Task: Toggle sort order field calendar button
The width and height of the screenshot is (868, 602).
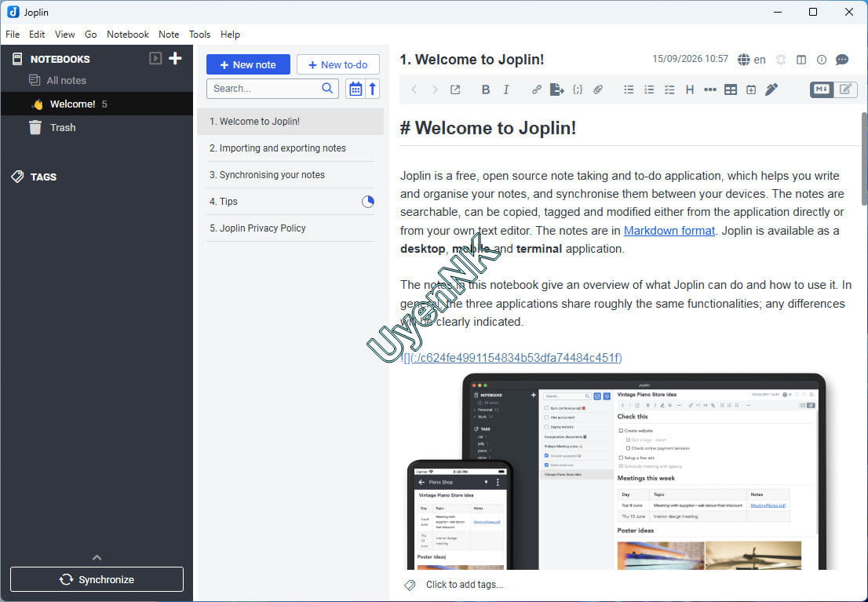Action: [356, 89]
